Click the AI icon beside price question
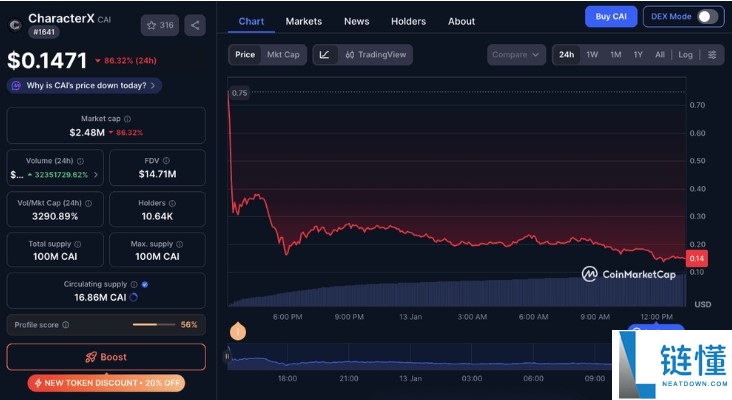732x400 pixels. tap(16, 86)
